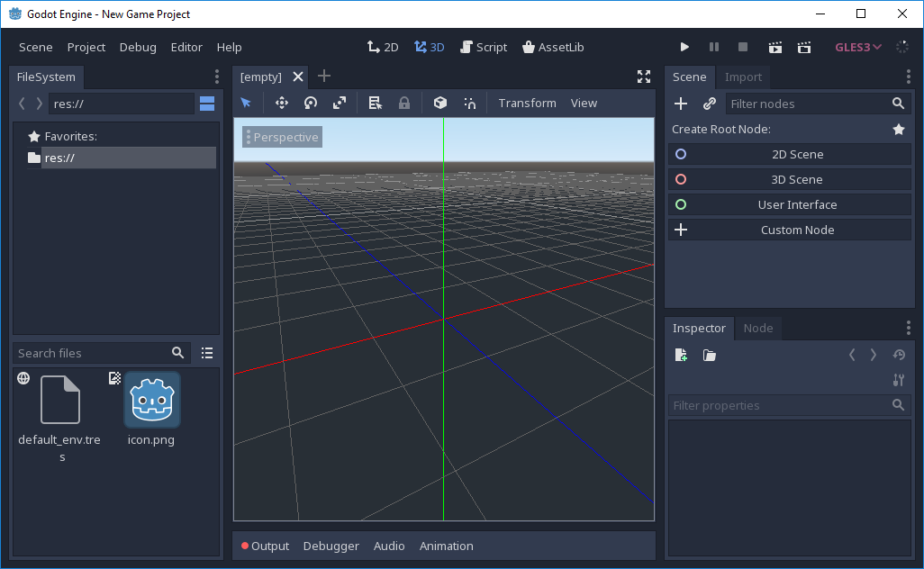Open the Debug menu
Image resolution: width=924 pixels, height=569 pixels.
138,47
